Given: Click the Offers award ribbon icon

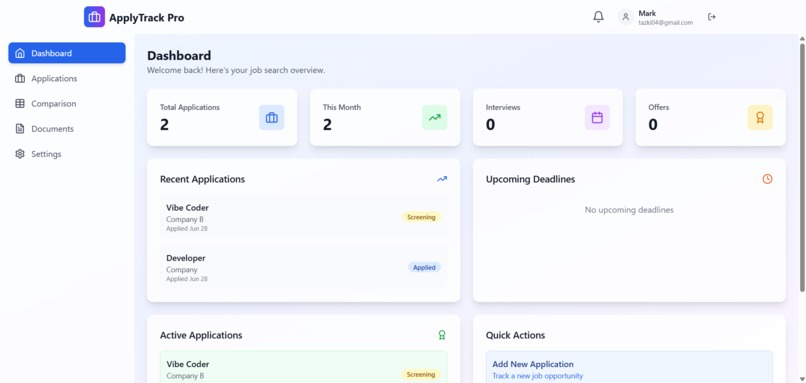Looking at the screenshot, I should point(760,118).
